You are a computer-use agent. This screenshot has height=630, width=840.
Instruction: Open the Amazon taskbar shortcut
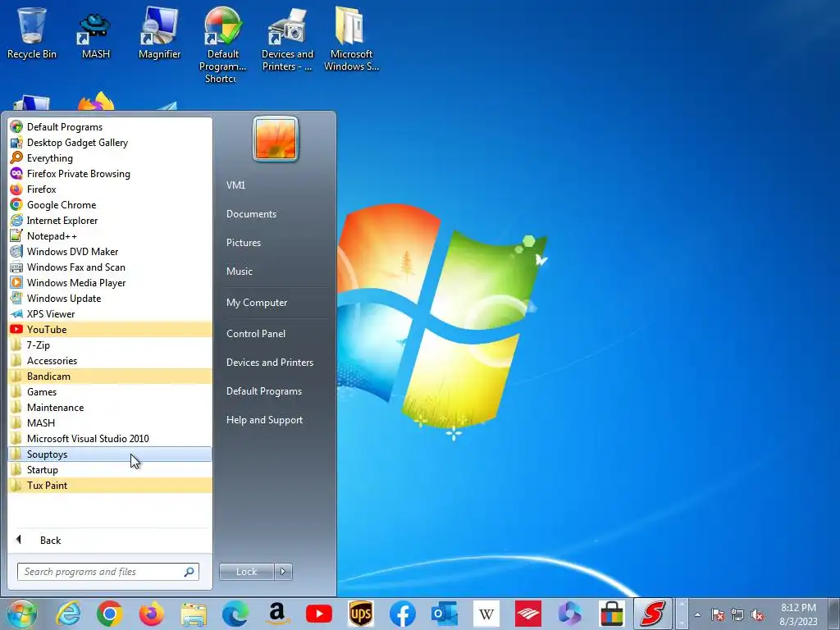point(277,614)
